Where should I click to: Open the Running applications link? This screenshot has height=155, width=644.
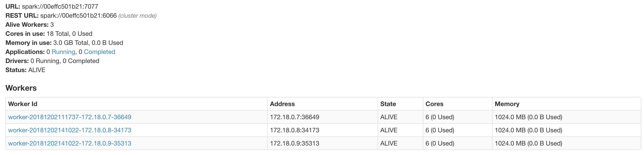[63, 52]
